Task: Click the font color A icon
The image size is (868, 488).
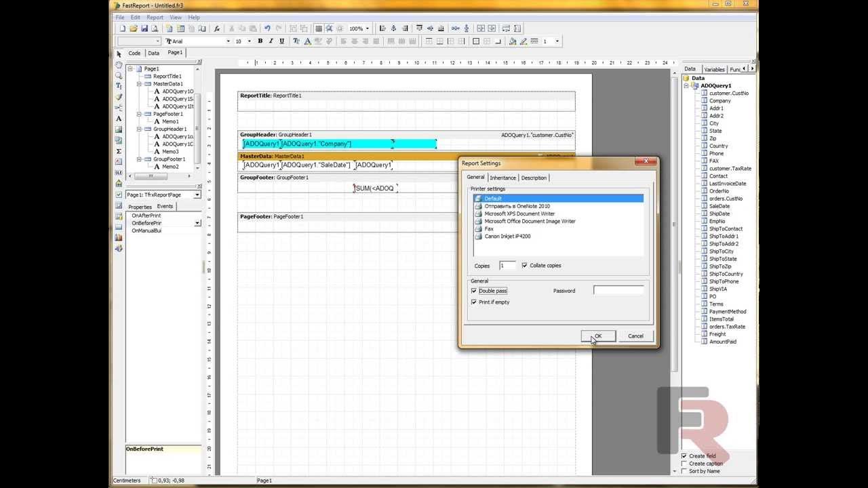Action: click(x=307, y=41)
